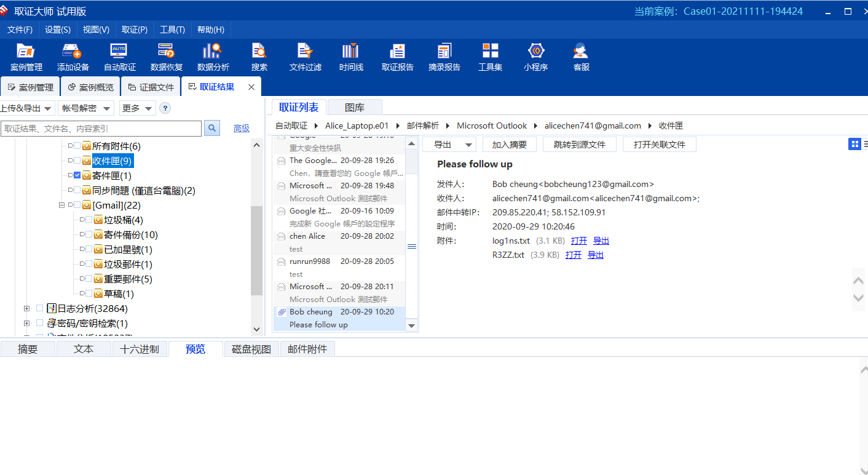Open the 时间线 (Timeline) view
Screen dimensions: 868x475
350,57
